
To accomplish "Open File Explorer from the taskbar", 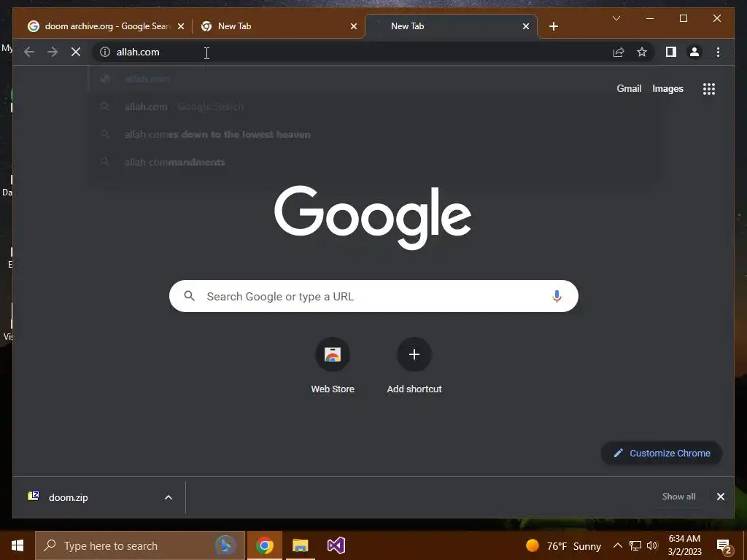I will coord(300,545).
